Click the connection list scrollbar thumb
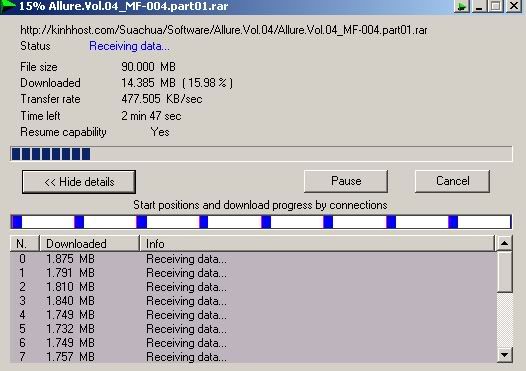Viewport: 526px width, 371px height. coord(505,272)
